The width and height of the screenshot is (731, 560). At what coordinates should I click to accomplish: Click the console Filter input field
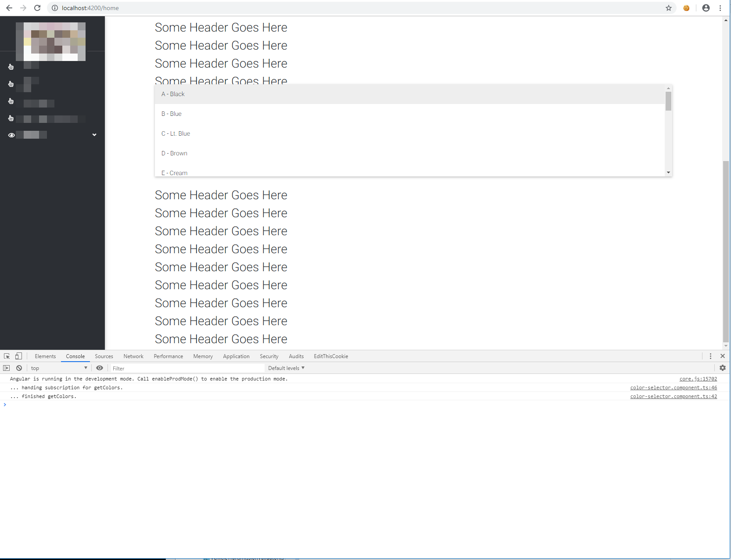click(188, 368)
